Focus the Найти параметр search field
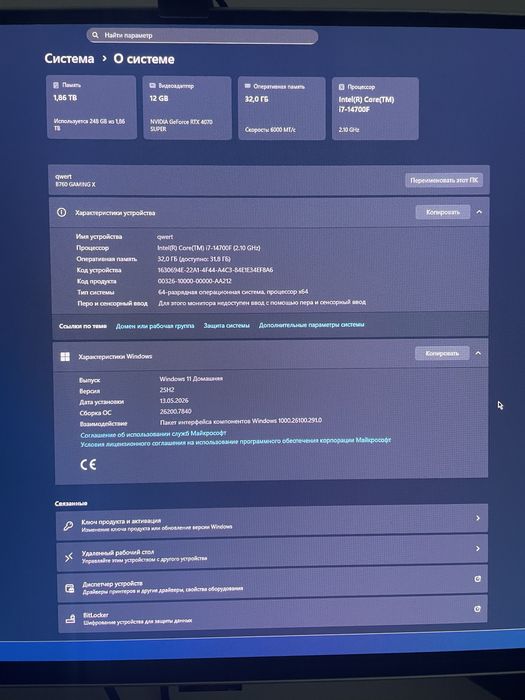 [x=202, y=35]
